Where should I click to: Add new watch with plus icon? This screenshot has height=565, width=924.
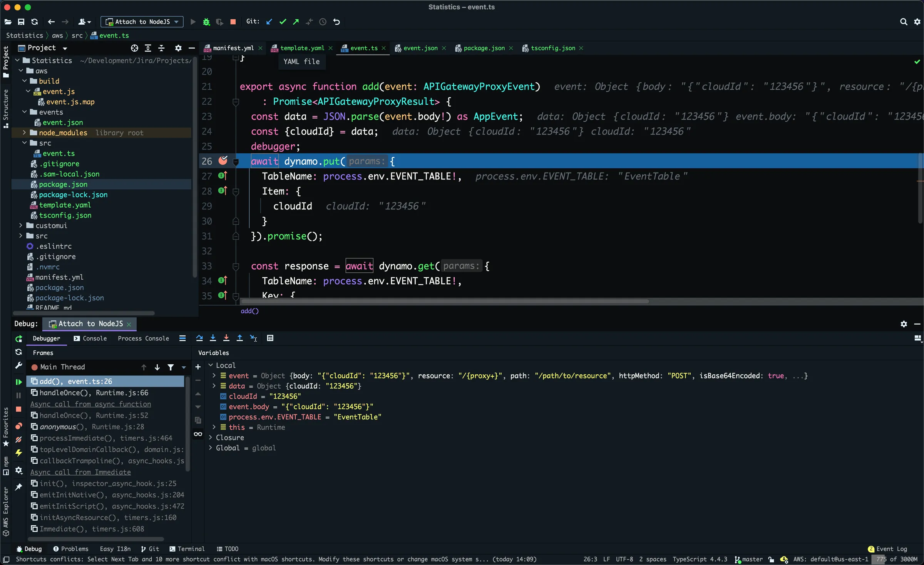tap(198, 367)
